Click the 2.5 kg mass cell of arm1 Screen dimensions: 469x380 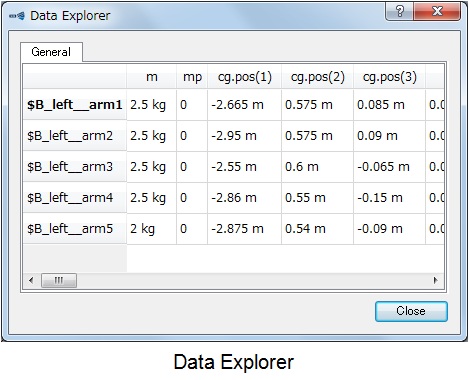152,105
